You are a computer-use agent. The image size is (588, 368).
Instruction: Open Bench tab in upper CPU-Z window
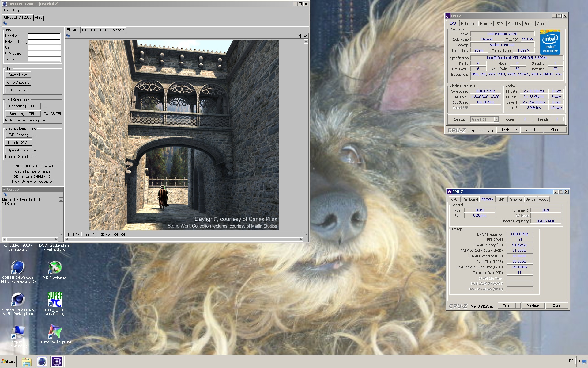pos(529,24)
